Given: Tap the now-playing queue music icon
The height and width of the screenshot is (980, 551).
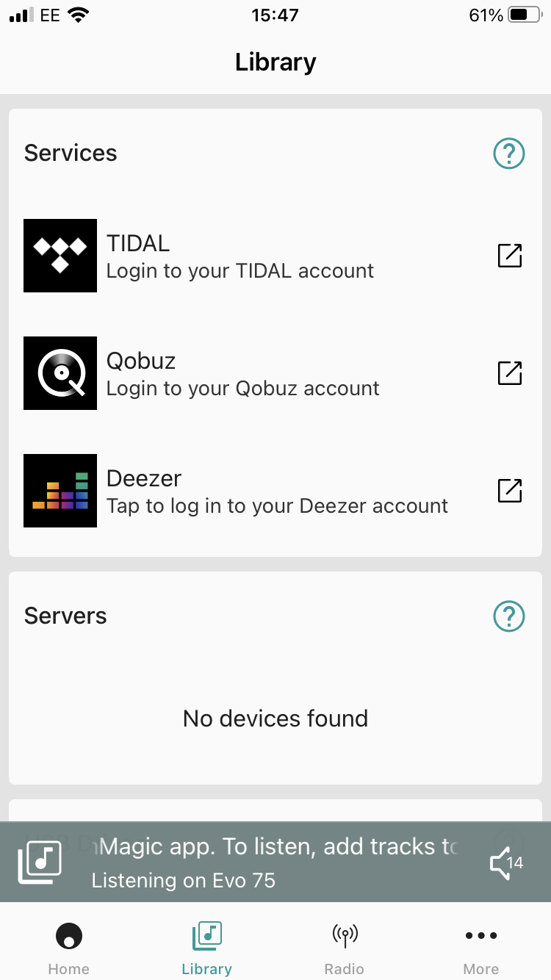Looking at the screenshot, I should click(x=40, y=862).
